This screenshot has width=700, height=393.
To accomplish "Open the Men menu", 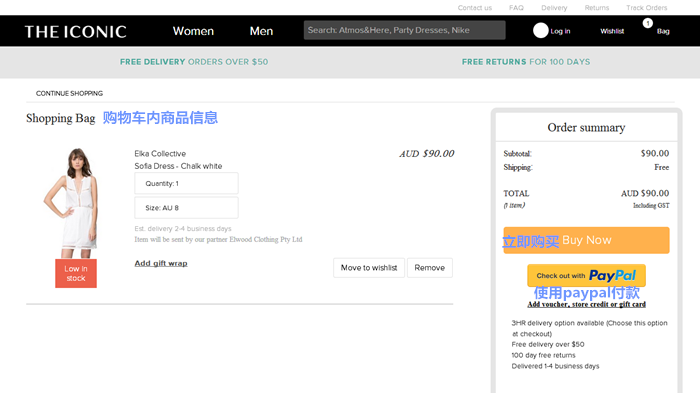I will (x=261, y=31).
